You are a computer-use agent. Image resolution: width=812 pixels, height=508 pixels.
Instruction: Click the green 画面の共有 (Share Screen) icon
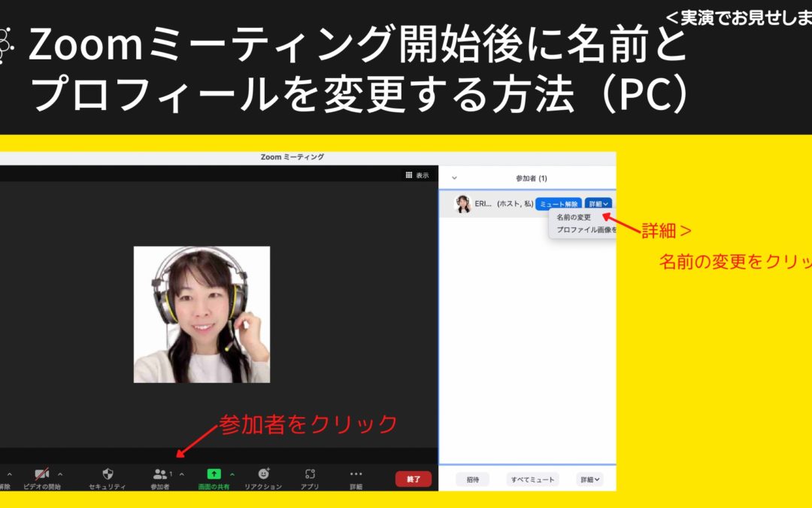[x=214, y=473]
